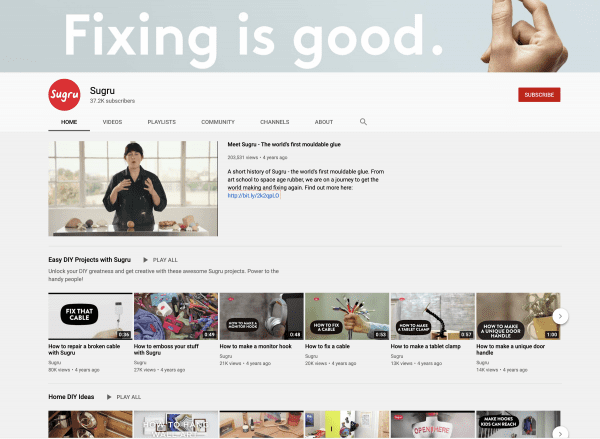This screenshot has height=439, width=600.
Task: Play the featured Meet Sugru video thumbnail
Action: 133,188
